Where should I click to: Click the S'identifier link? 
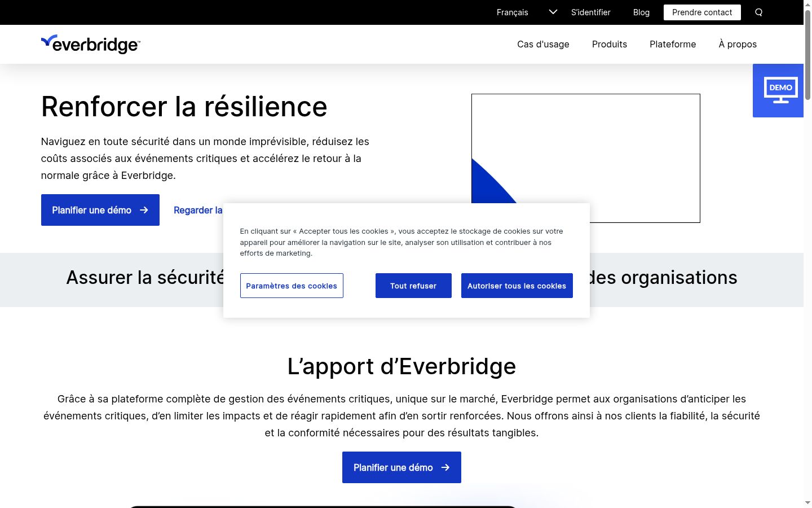pyautogui.click(x=590, y=12)
